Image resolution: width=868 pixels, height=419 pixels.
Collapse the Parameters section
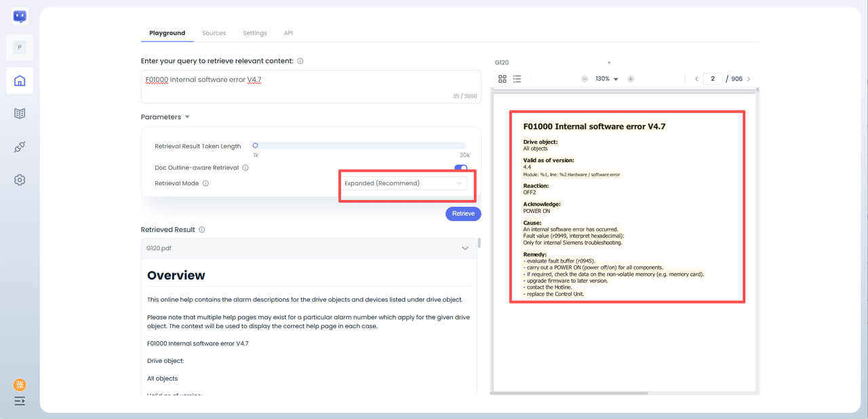(x=187, y=117)
